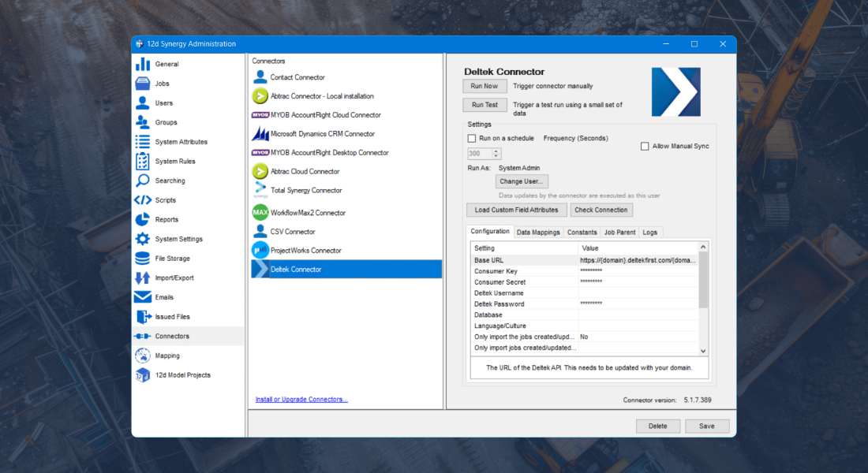Select the ProjectWorks Connector icon
The width and height of the screenshot is (868, 473).
click(260, 251)
